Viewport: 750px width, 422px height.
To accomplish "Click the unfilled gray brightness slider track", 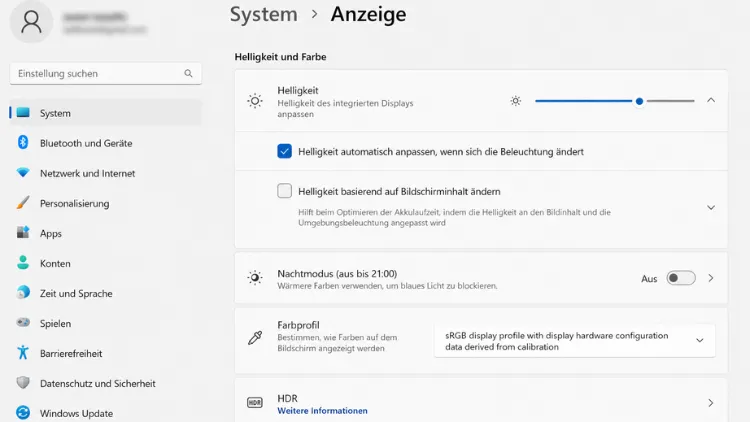I will pos(670,101).
